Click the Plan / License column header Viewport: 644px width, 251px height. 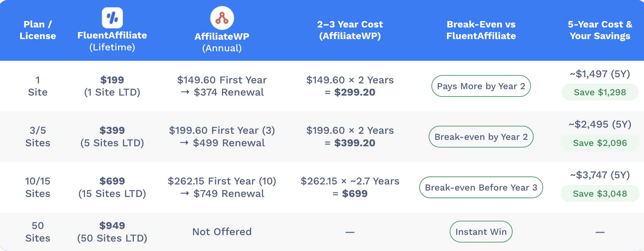pos(38,30)
